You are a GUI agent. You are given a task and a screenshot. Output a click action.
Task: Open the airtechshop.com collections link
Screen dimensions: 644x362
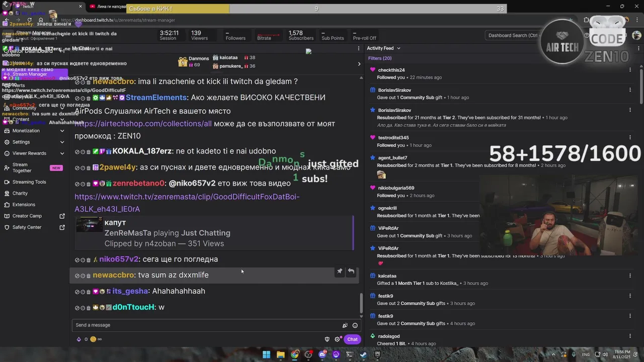[143, 124]
